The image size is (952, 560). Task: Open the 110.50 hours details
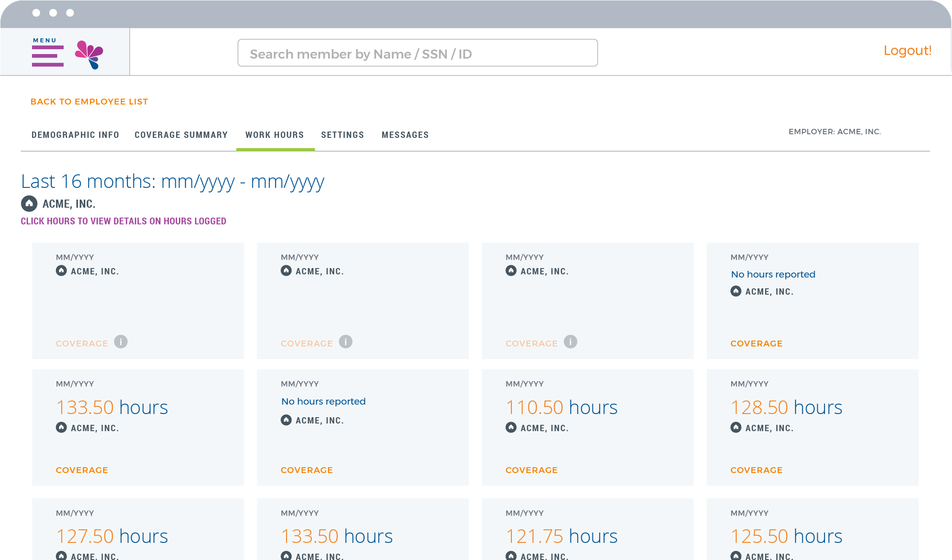tap(561, 408)
